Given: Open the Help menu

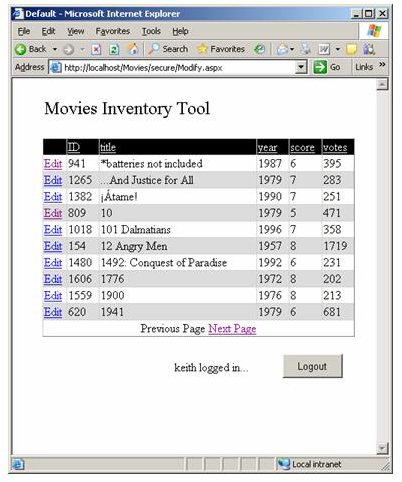Looking at the screenshot, I should [x=180, y=31].
